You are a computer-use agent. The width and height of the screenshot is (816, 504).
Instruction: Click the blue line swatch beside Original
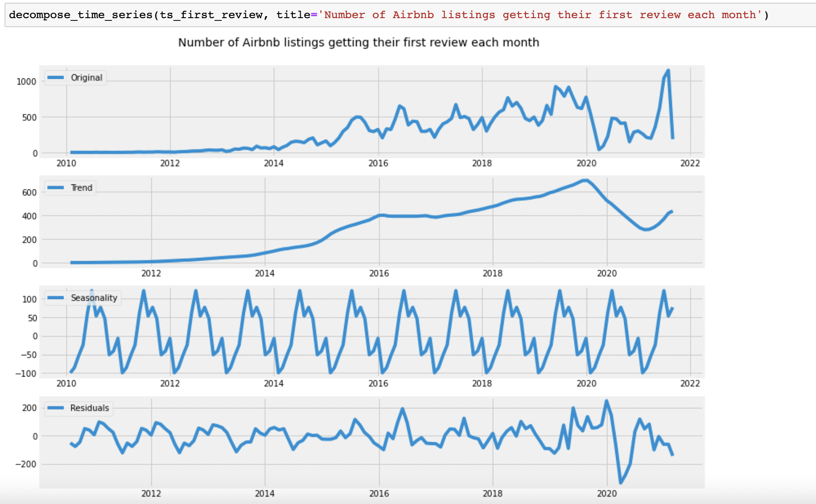coord(56,78)
